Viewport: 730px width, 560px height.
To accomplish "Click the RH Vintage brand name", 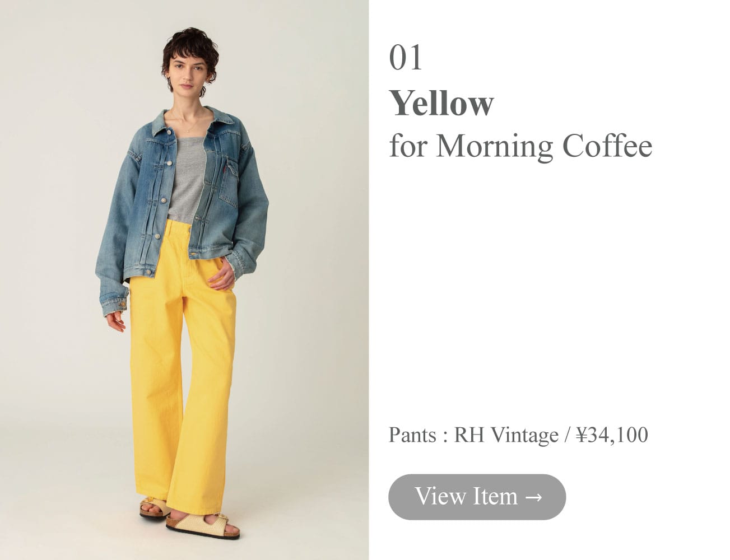I will click(506, 435).
